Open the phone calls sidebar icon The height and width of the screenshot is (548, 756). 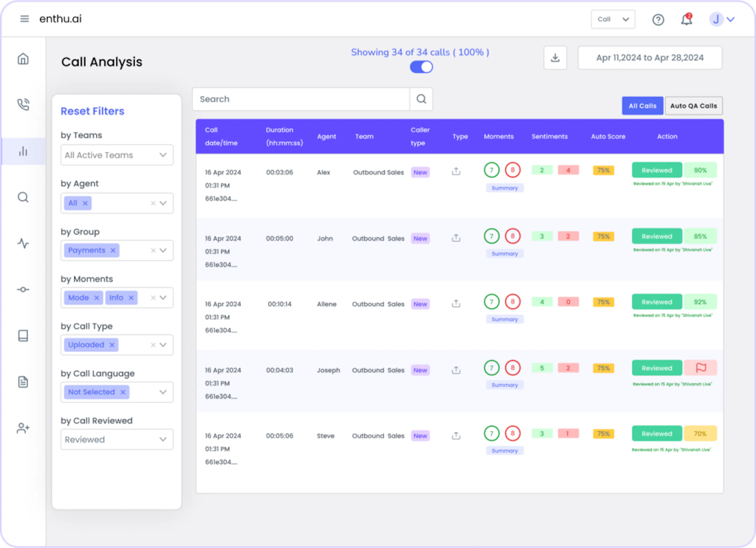tap(23, 105)
